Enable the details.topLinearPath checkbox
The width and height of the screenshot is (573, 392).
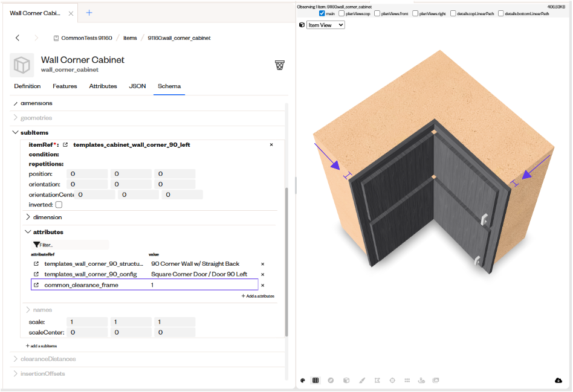point(453,13)
